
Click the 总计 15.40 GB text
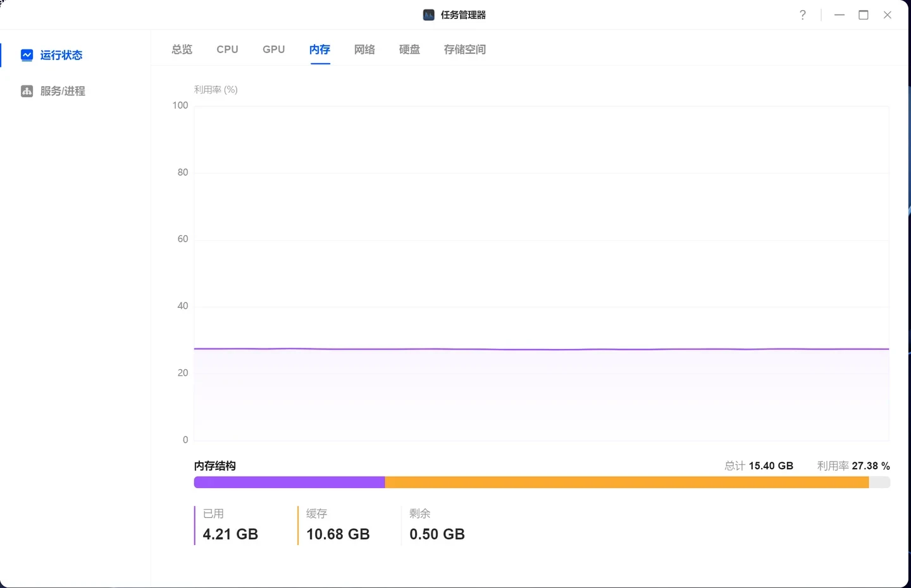[x=759, y=466]
